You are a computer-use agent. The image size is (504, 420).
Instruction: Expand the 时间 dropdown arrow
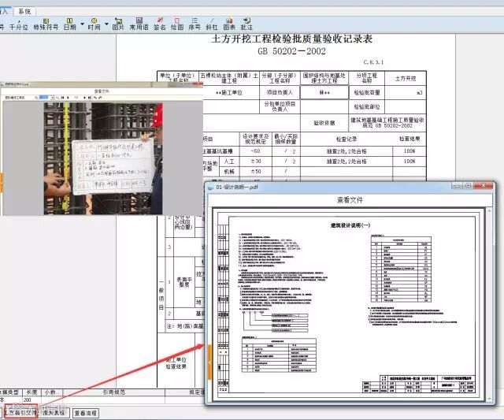106,24
